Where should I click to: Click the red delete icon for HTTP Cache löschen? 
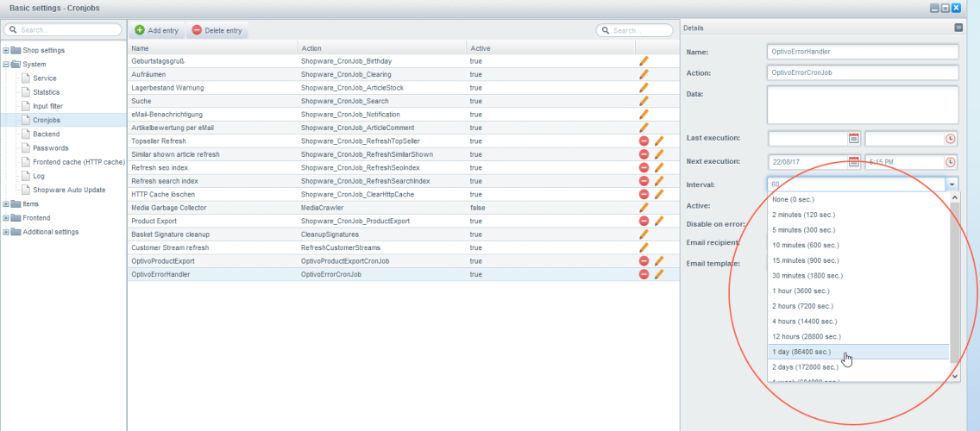point(644,194)
